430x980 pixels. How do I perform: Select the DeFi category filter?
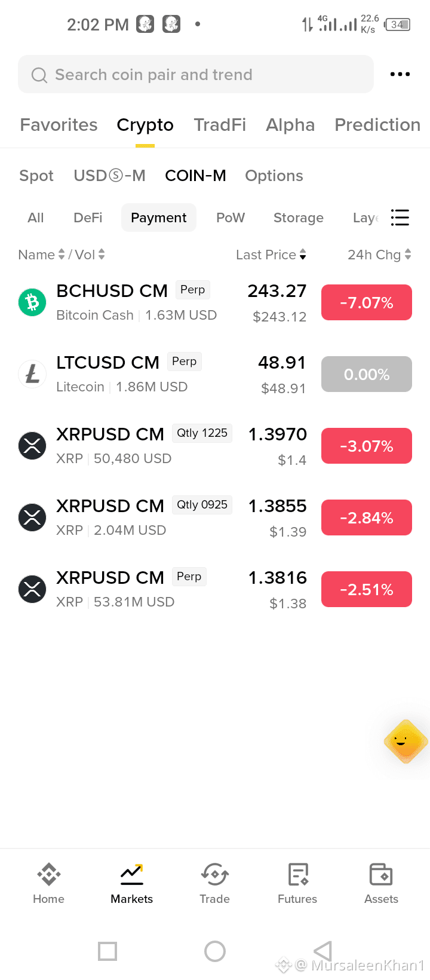click(x=88, y=218)
